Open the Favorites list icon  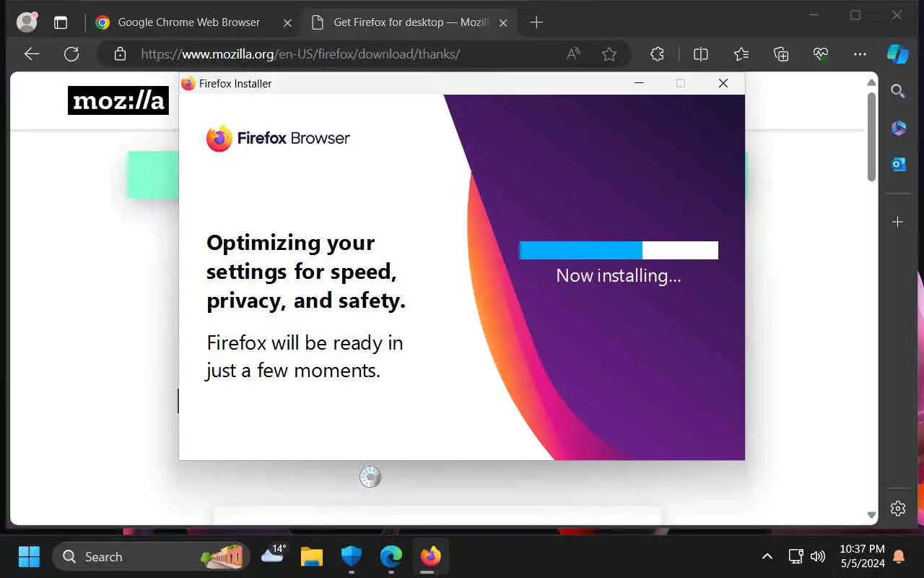coord(741,54)
